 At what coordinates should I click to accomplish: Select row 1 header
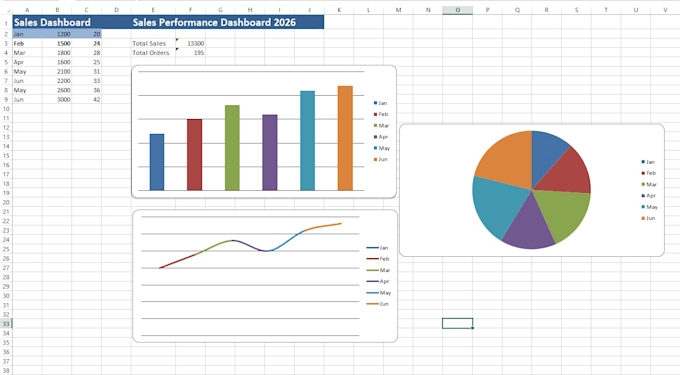(6, 22)
